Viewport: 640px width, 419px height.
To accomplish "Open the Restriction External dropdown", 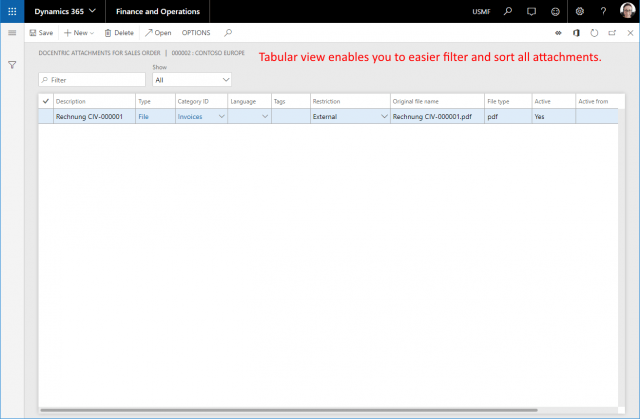I will coord(384,117).
